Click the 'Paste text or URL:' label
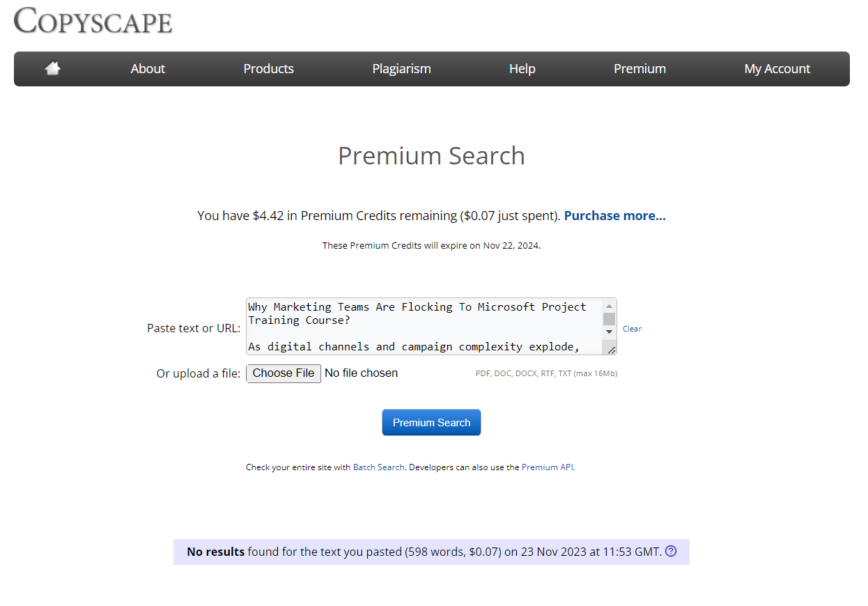Screen dimensions: 868x606 pyautogui.click(x=194, y=328)
